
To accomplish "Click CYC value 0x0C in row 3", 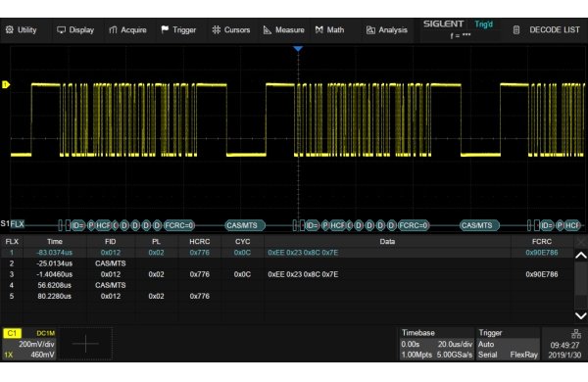I will (242, 274).
